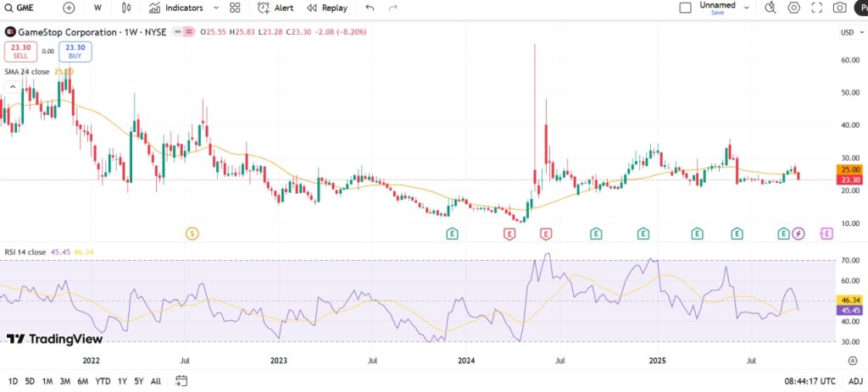Open the layout setup square icon
The image size is (868, 392).
tap(685, 8)
